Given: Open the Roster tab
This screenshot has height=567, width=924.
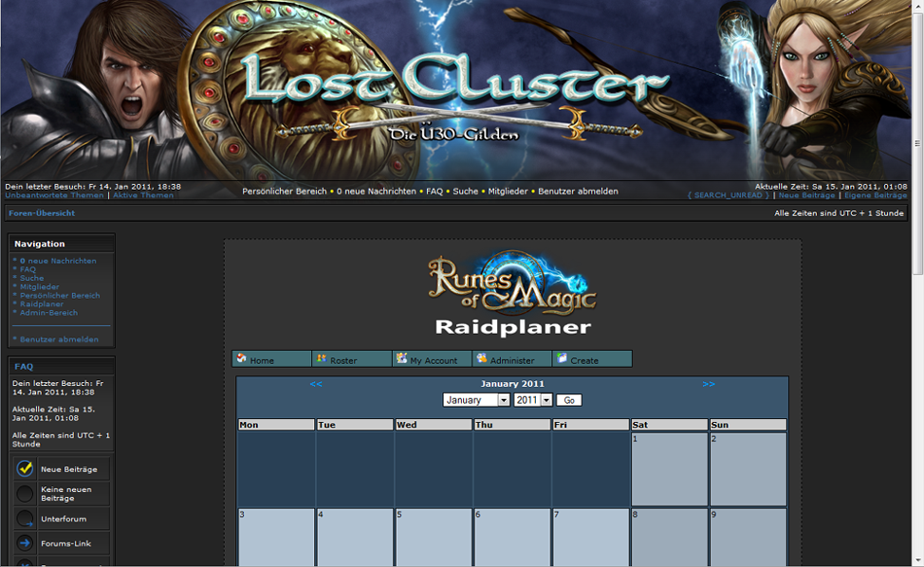Looking at the screenshot, I should (x=352, y=359).
